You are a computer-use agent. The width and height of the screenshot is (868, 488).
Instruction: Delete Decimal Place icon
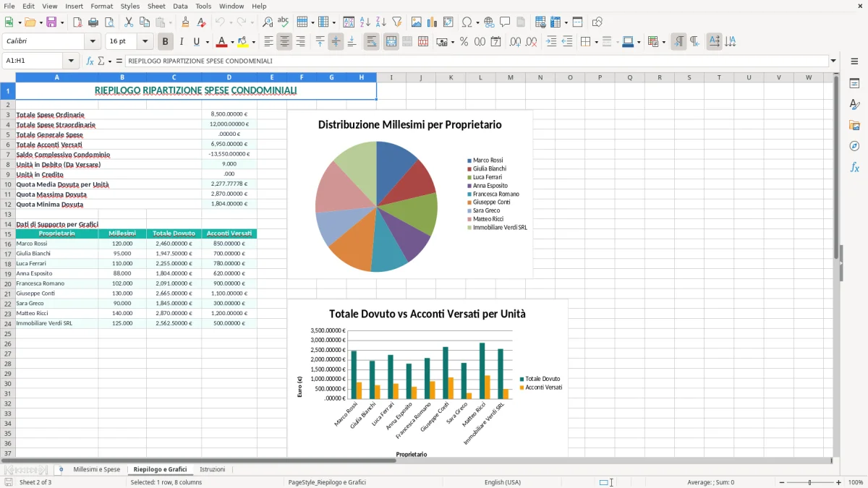click(x=531, y=42)
